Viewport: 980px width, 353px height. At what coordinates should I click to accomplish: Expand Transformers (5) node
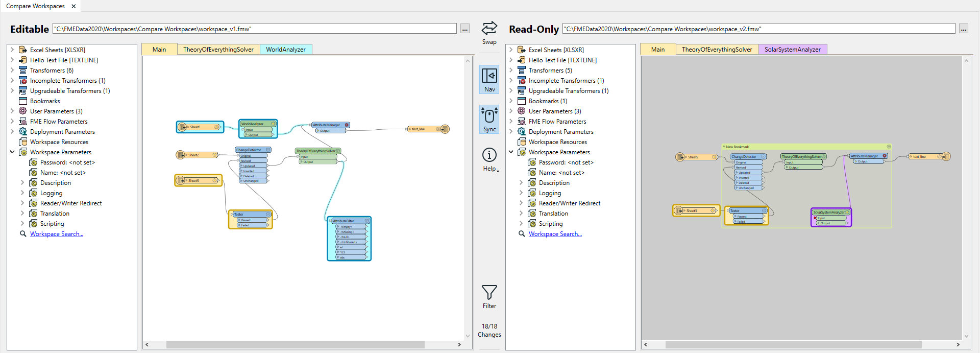511,70
